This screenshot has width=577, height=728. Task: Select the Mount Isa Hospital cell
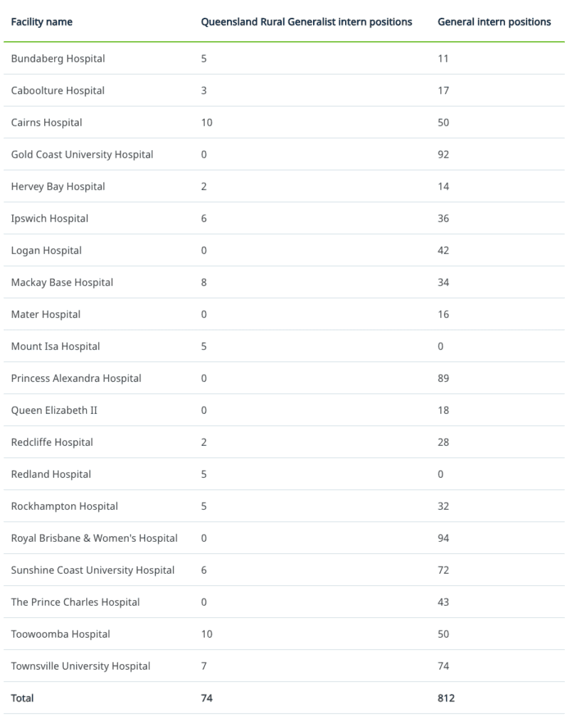[55, 346]
